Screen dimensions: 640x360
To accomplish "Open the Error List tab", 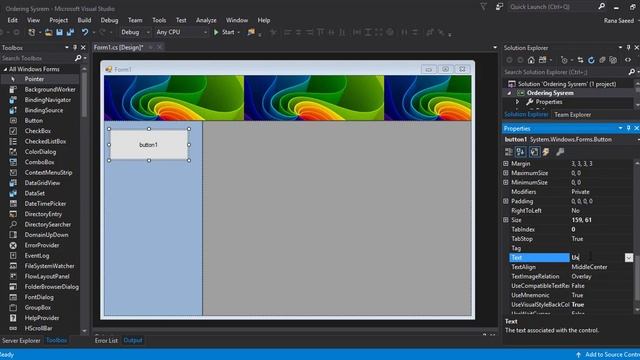I will pyautogui.click(x=106, y=340).
